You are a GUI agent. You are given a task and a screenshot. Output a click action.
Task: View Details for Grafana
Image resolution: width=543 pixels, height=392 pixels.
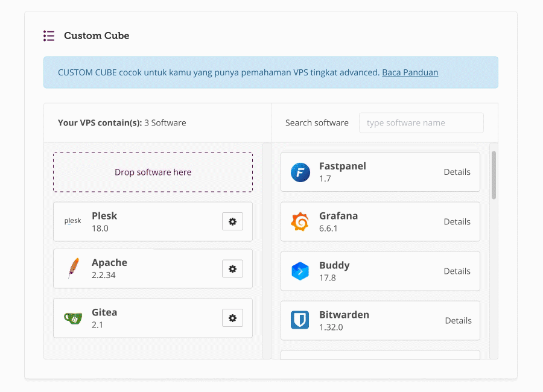coord(457,221)
